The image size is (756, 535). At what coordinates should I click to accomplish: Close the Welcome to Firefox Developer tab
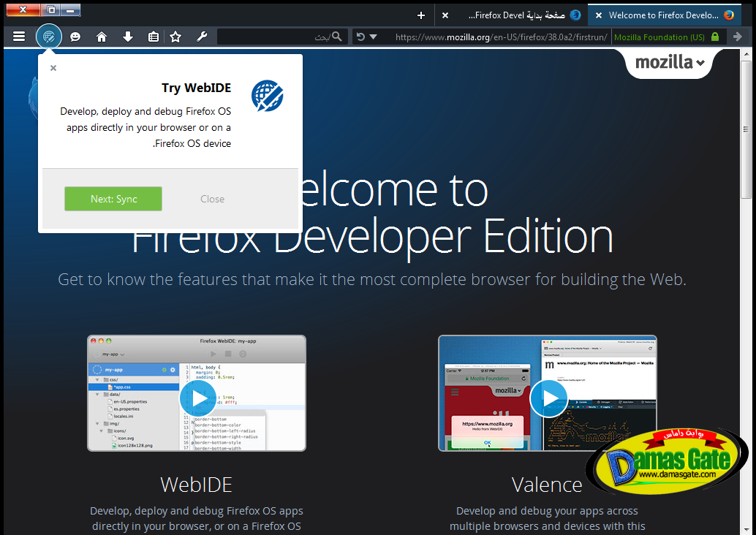click(x=598, y=15)
